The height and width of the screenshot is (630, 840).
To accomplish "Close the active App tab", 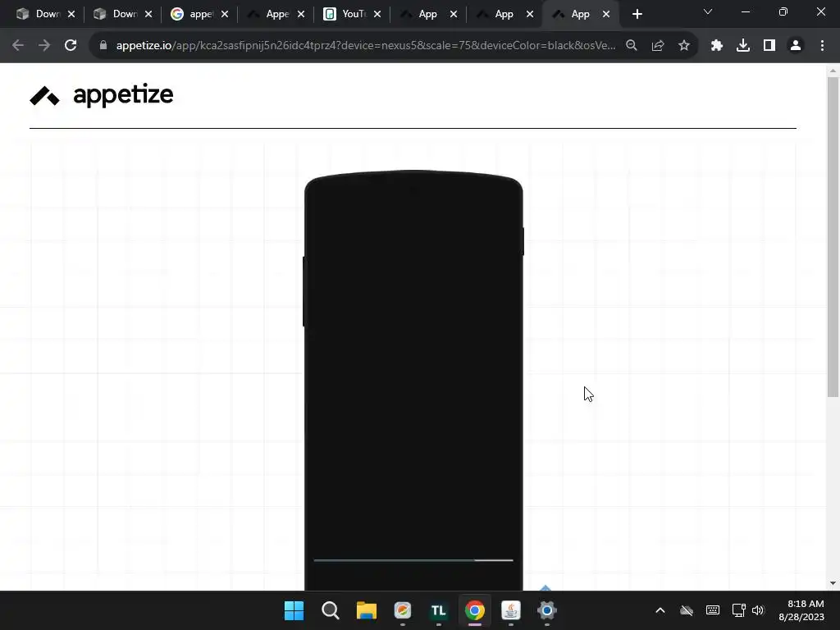I will coord(606,15).
